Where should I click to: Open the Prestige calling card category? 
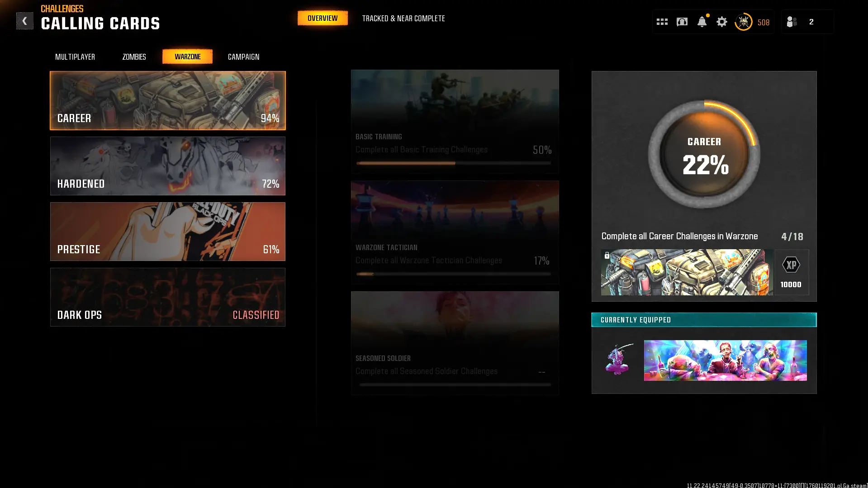(168, 232)
